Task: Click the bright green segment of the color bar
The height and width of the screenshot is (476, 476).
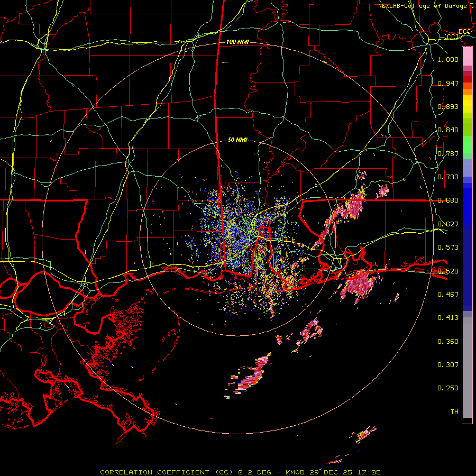Action: [467, 144]
